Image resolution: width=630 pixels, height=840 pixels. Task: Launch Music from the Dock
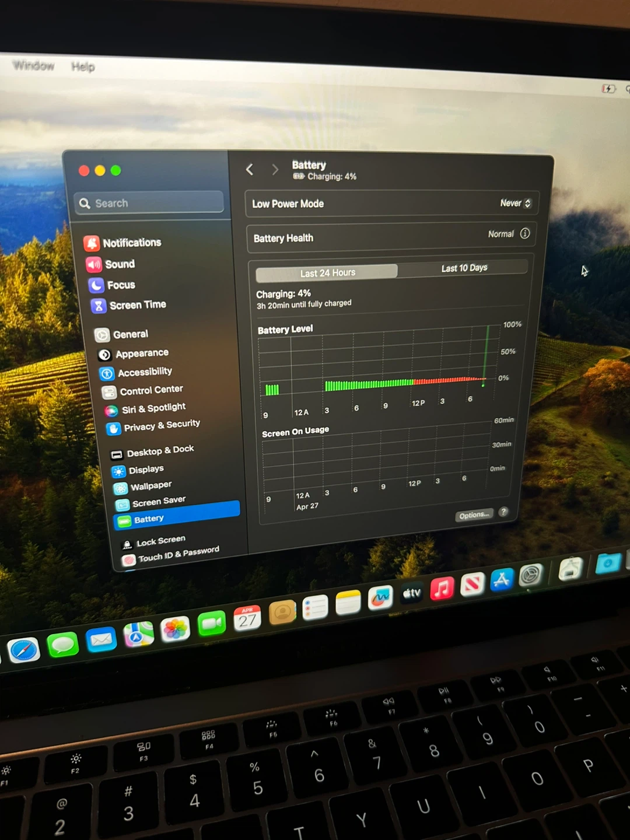(442, 589)
